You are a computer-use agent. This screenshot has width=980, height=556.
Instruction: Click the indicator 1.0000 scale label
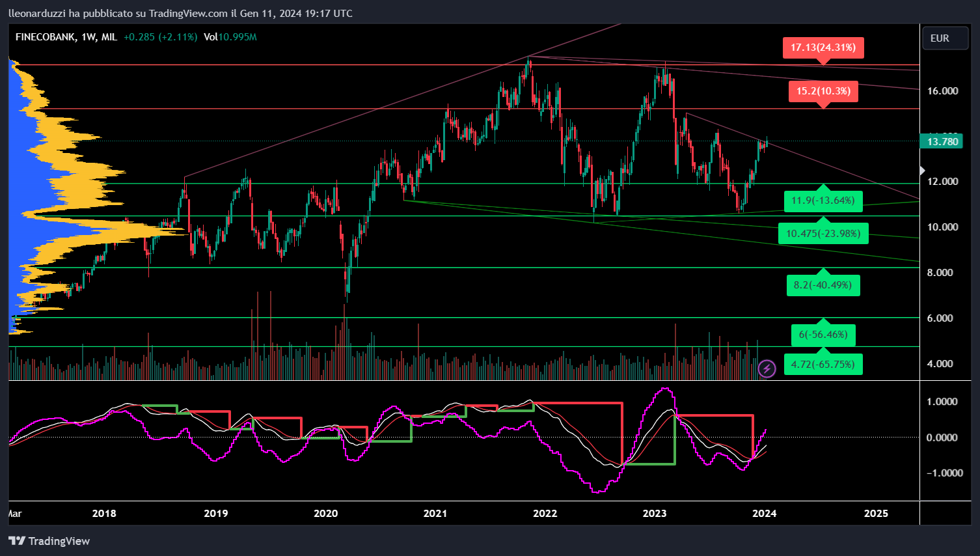point(942,402)
